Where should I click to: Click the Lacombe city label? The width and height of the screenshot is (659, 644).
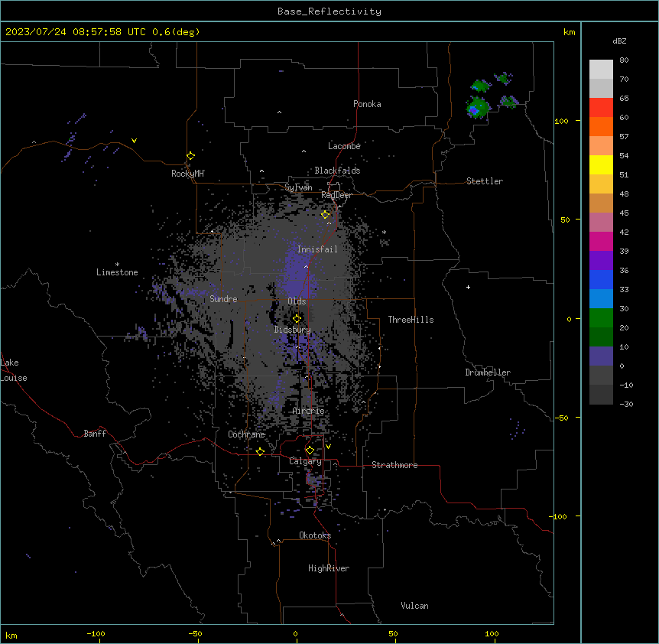pyautogui.click(x=344, y=146)
